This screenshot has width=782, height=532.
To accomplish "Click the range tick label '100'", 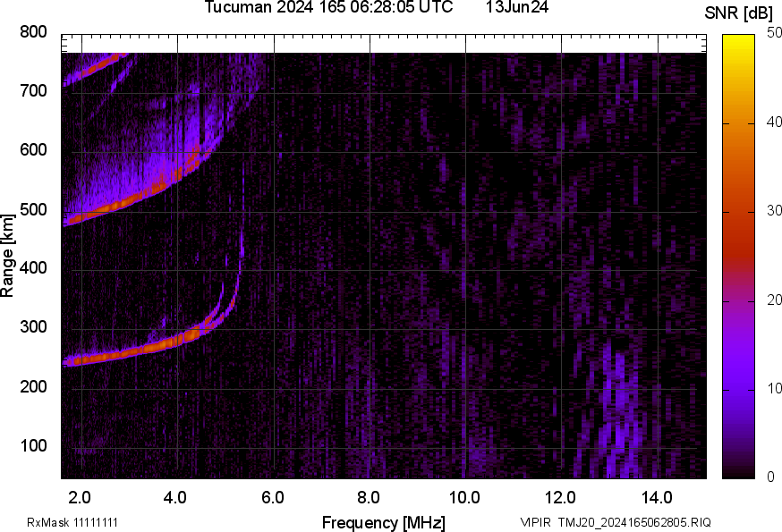I will tap(33, 445).
